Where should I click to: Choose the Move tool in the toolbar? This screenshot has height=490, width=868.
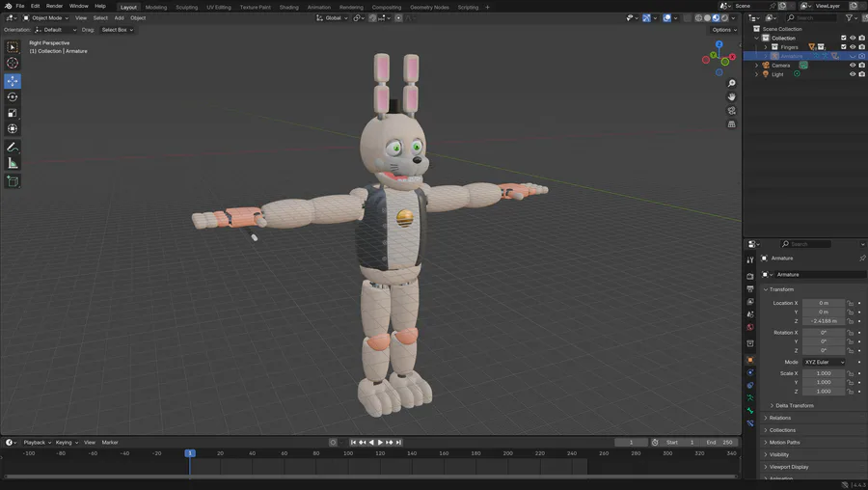pos(13,81)
